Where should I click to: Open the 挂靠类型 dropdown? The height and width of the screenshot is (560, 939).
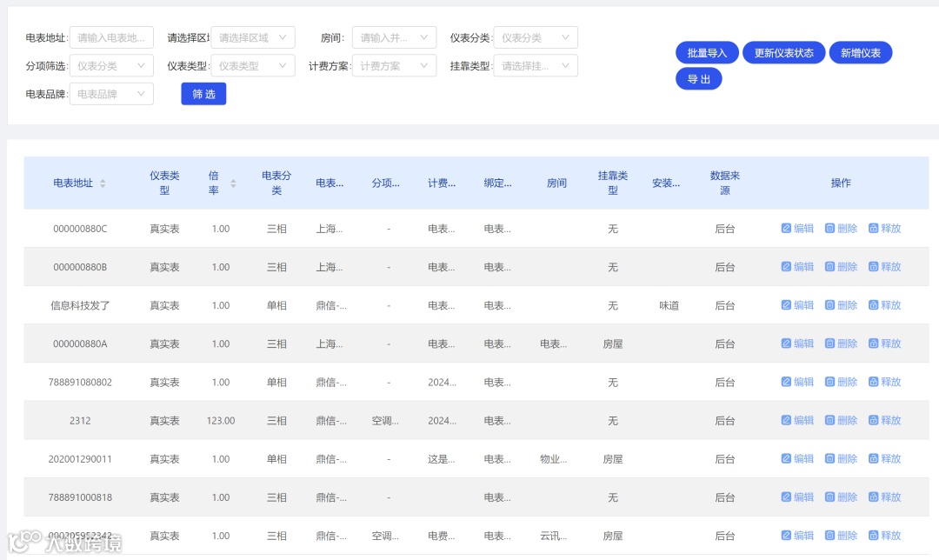tap(536, 66)
